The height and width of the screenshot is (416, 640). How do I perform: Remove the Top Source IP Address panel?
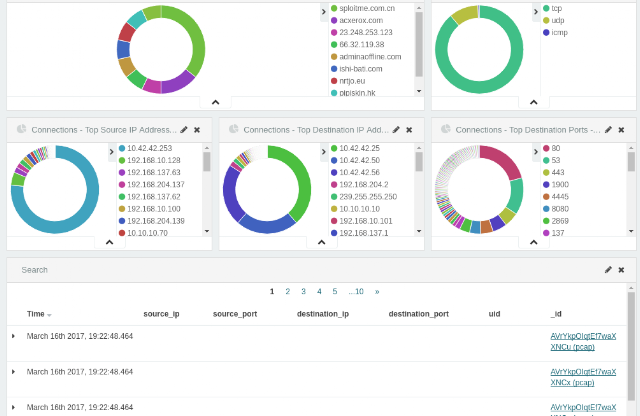197,130
